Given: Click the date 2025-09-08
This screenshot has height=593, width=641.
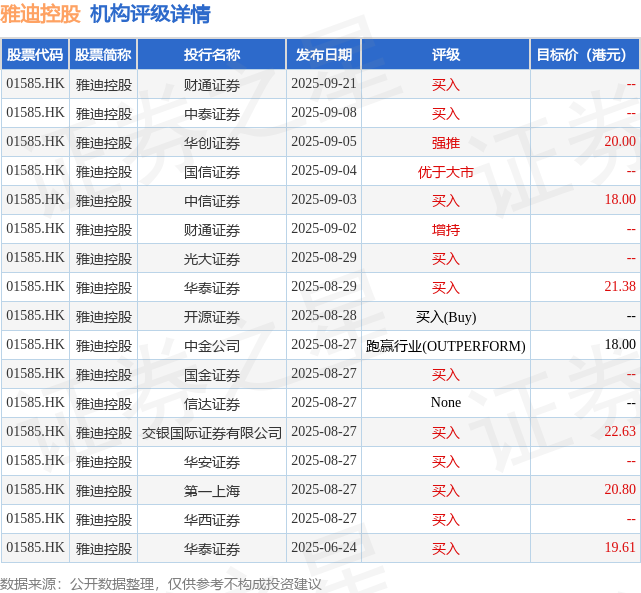Looking at the screenshot, I should tap(324, 112).
